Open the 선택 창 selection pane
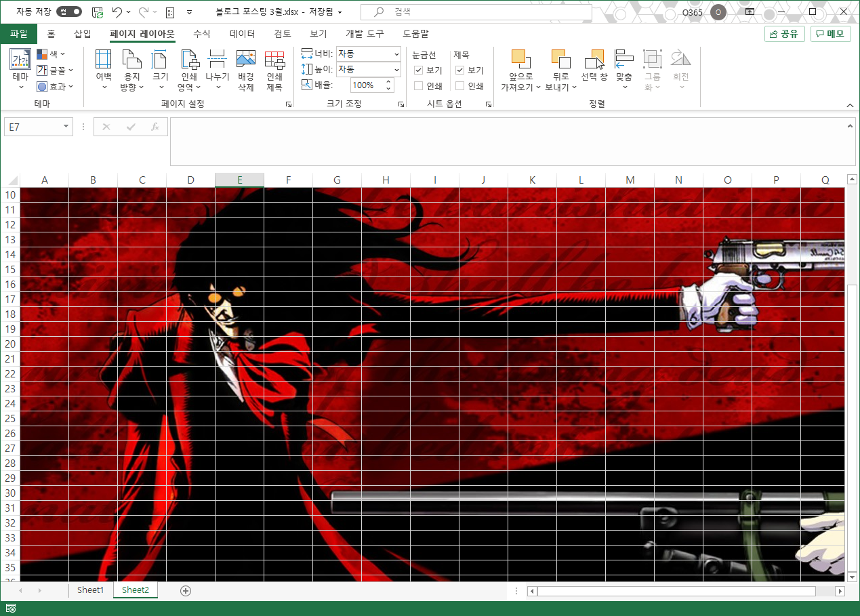The height and width of the screenshot is (616, 860). pyautogui.click(x=594, y=66)
